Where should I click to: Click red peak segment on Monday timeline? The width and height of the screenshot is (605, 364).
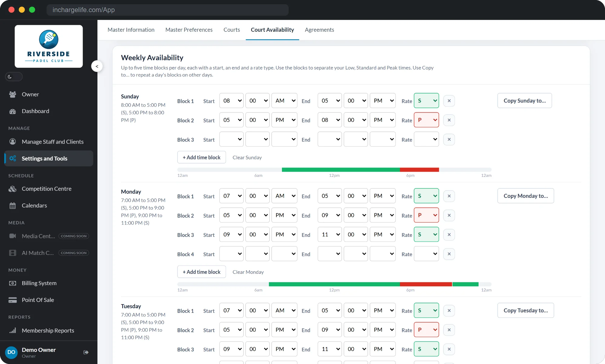426,284
